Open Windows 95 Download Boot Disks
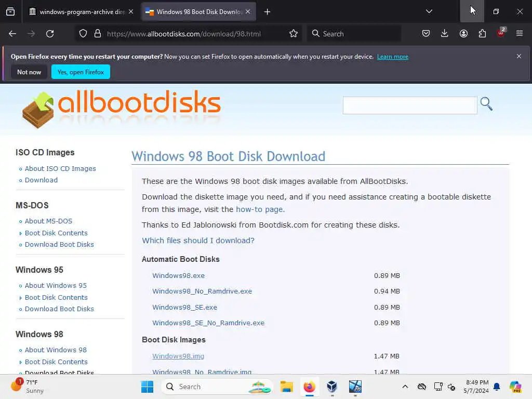The height and width of the screenshot is (399, 532). (x=59, y=309)
